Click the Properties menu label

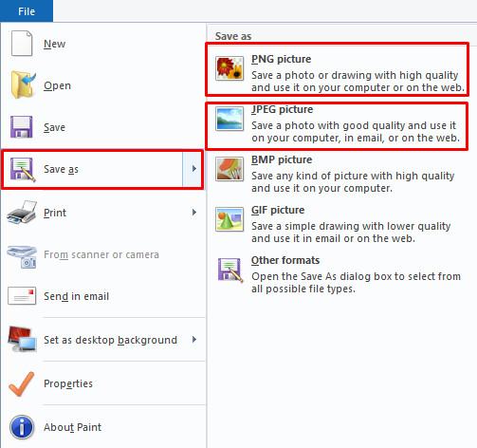click(x=68, y=383)
